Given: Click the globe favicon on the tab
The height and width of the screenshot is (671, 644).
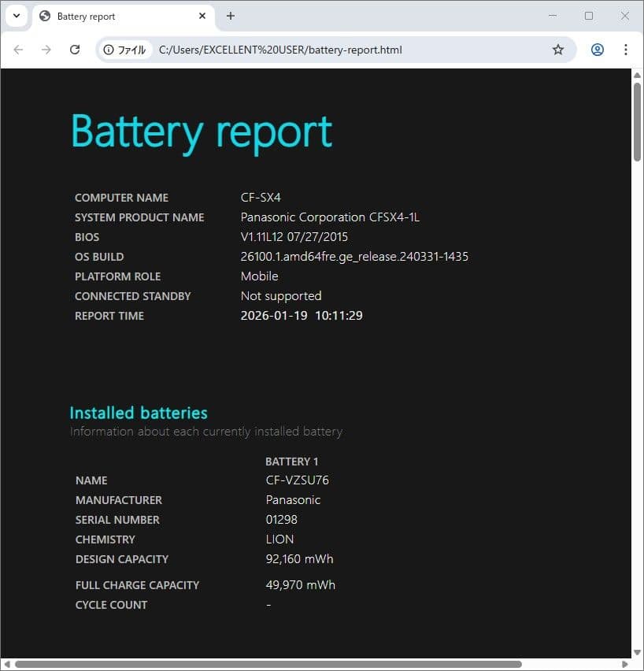Looking at the screenshot, I should [x=44, y=16].
